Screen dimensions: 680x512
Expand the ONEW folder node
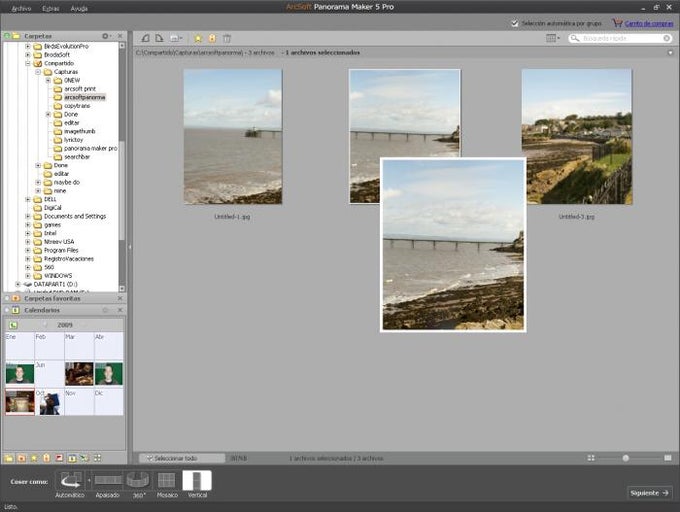click(49, 80)
